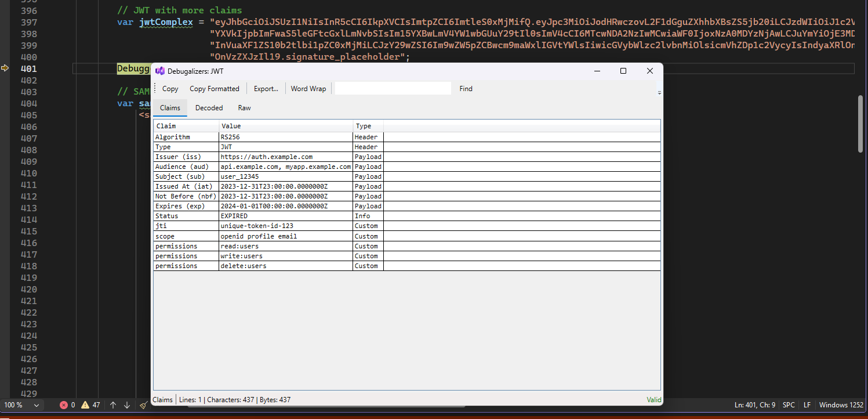The image size is (868, 419).
Task: Click the red error count icon in status bar
Action: pos(64,405)
